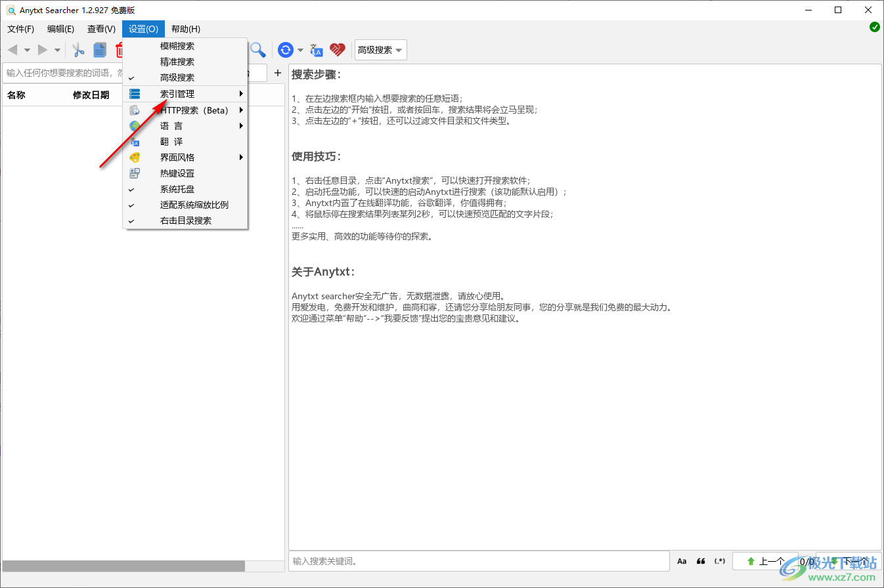
Task: Click the 上一个 previous match button
Action: tap(765, 561)
